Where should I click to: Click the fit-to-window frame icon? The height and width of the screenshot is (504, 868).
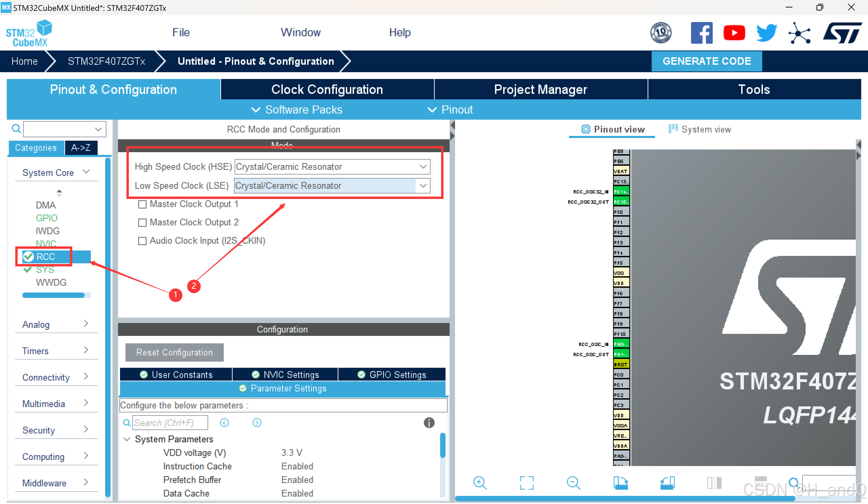(526, 483)
